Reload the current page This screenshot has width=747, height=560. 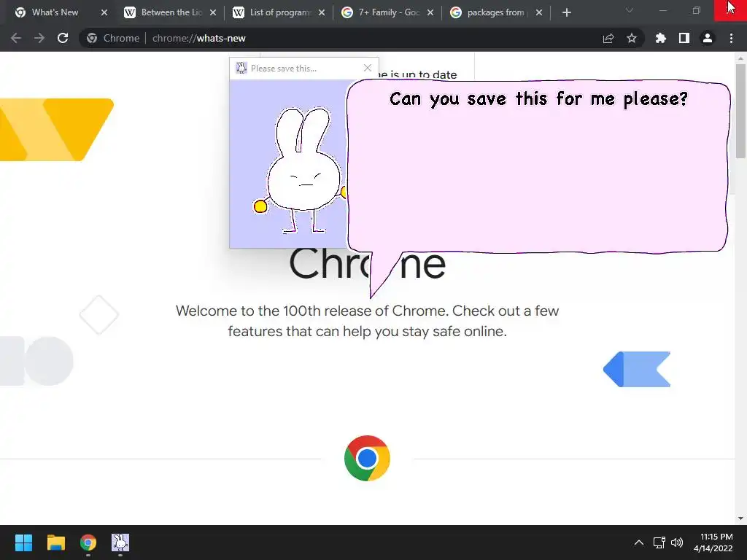[63, 38]
